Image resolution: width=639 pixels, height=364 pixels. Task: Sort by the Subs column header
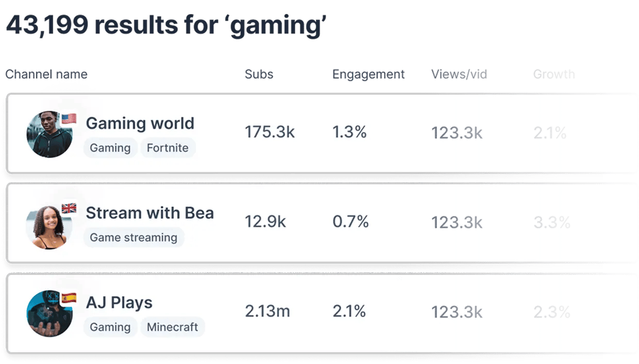tap(259, 74)
